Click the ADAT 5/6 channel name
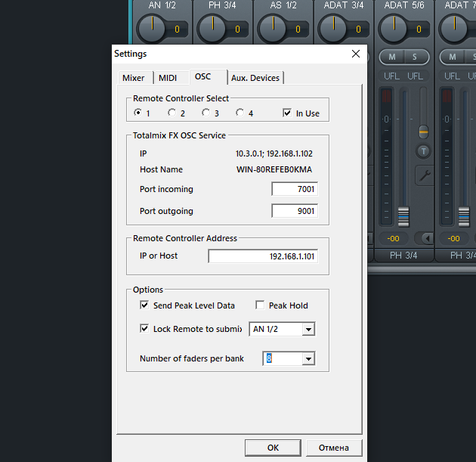The height and width of the screenshot is (462, 476). click(404, 5)
